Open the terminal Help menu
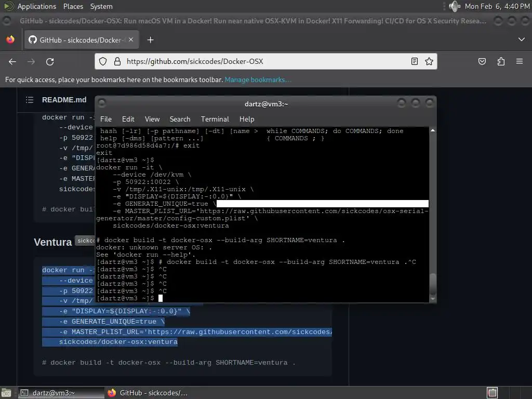This screenshot has width=532, height=399. (x=247, y=119)
